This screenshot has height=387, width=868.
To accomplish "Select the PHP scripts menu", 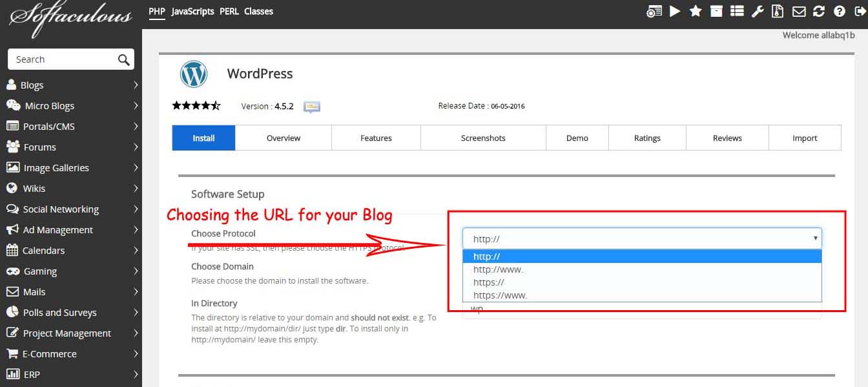I will (x=157, y=11).
